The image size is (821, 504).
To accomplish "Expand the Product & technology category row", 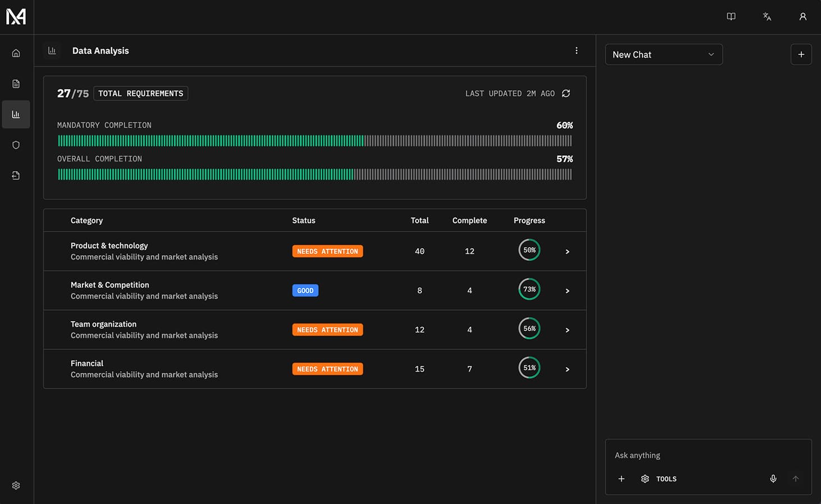I will [x=567, y=251].
